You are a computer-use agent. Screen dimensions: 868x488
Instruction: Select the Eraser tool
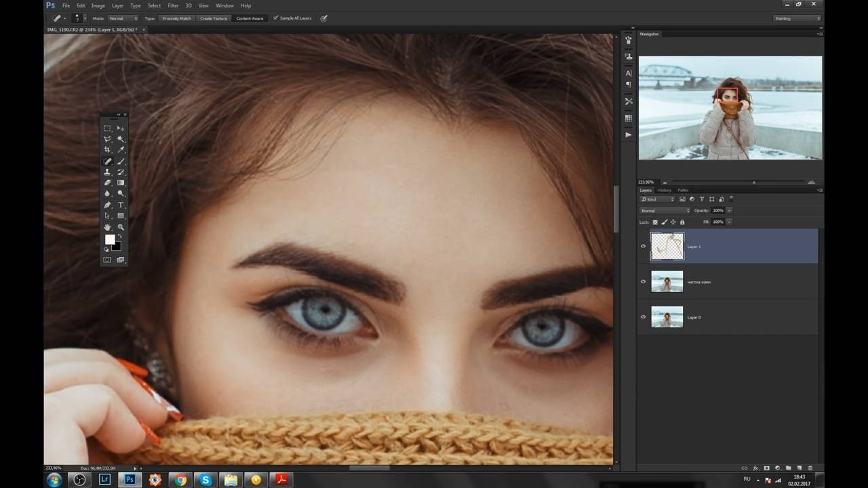[x=107, y=183]
